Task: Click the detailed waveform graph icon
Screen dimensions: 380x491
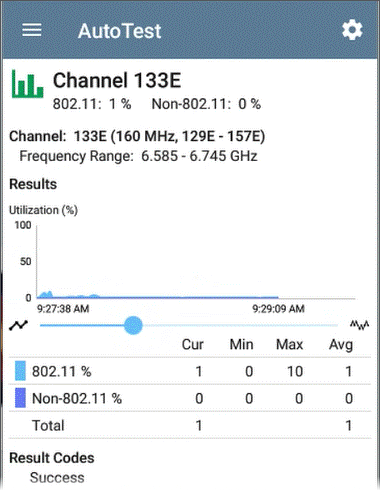Action: pos(360,325)
